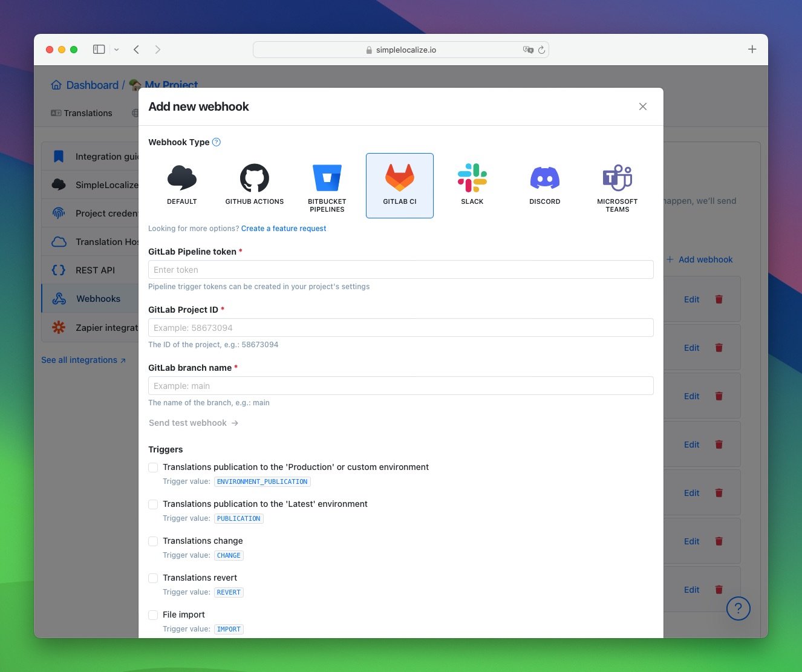Enable 'Latest' environment publication trigger
This screenshot has width=802, height=672.
[x=153, y=504]
